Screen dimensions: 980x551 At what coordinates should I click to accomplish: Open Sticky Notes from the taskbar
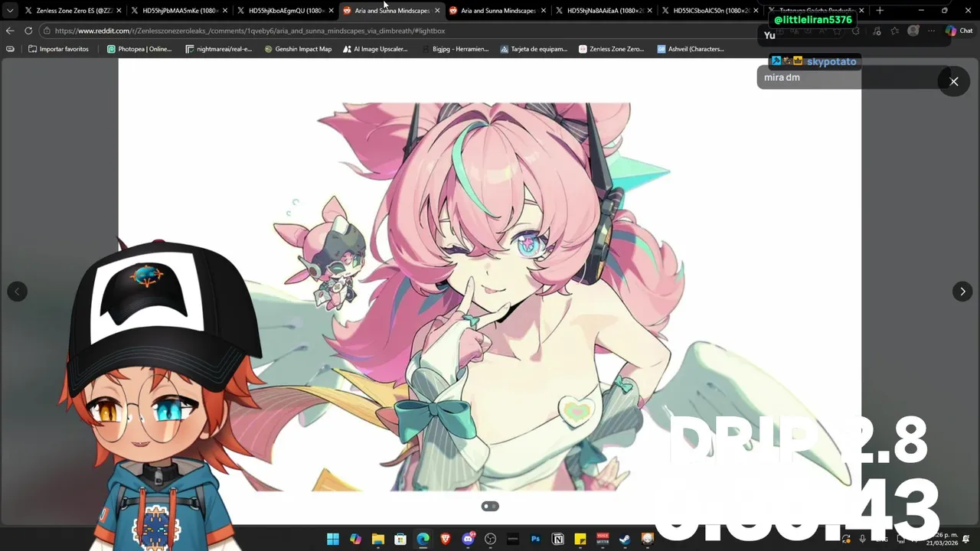[x=580, y=540]
